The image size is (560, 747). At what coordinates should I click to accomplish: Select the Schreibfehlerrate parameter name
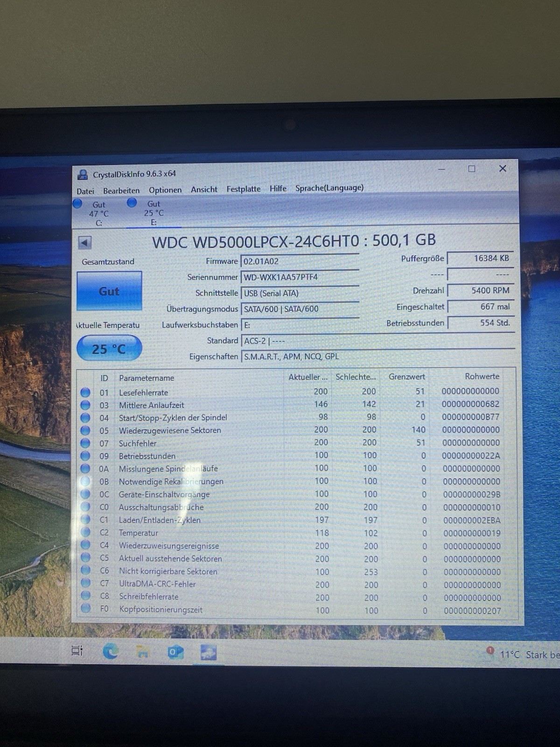149,597
